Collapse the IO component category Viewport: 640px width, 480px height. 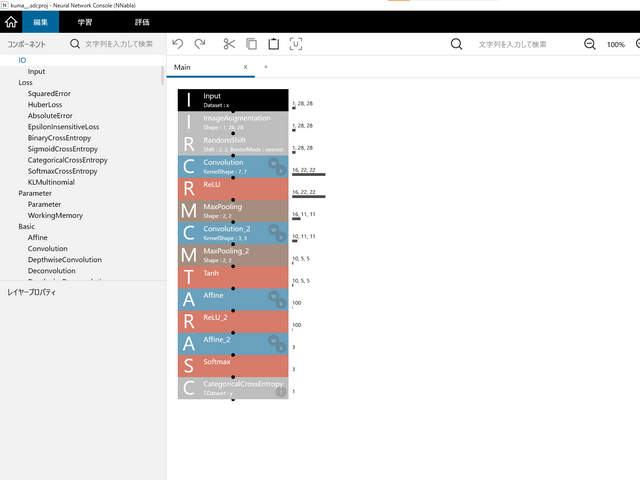22,60
